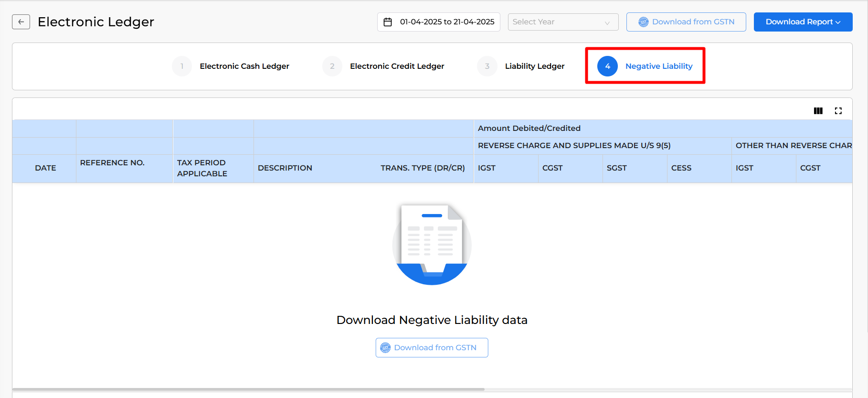Click the horizontal scrollbar under the table
This screenshot has width=868, height=398.
(x=248, y=389)
